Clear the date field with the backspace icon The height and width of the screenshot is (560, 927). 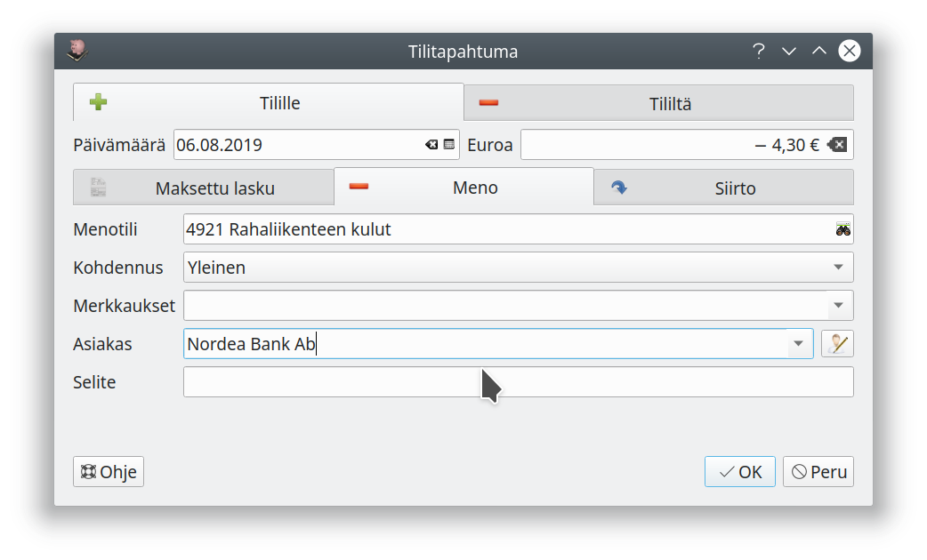(431, 145)
